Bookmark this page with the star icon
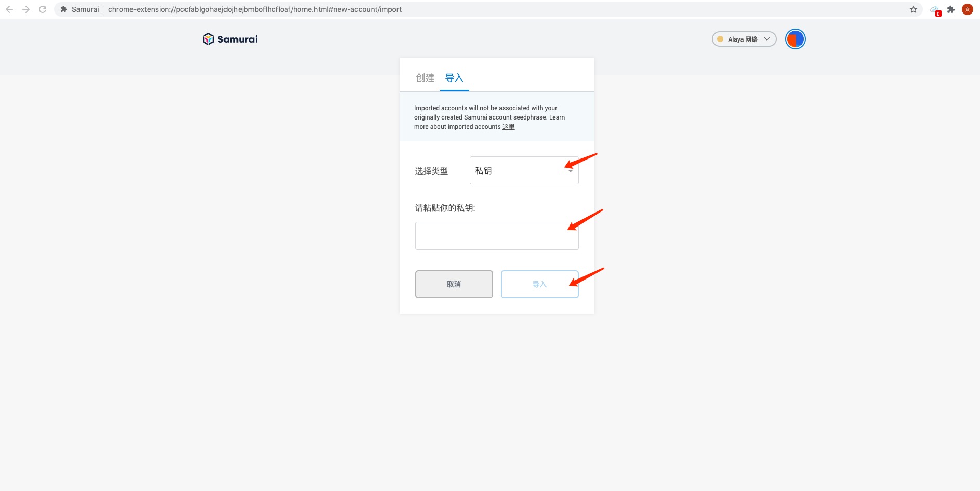Viewport: 980px width, 491px height. pyautogui.click(x=913, y=9)
